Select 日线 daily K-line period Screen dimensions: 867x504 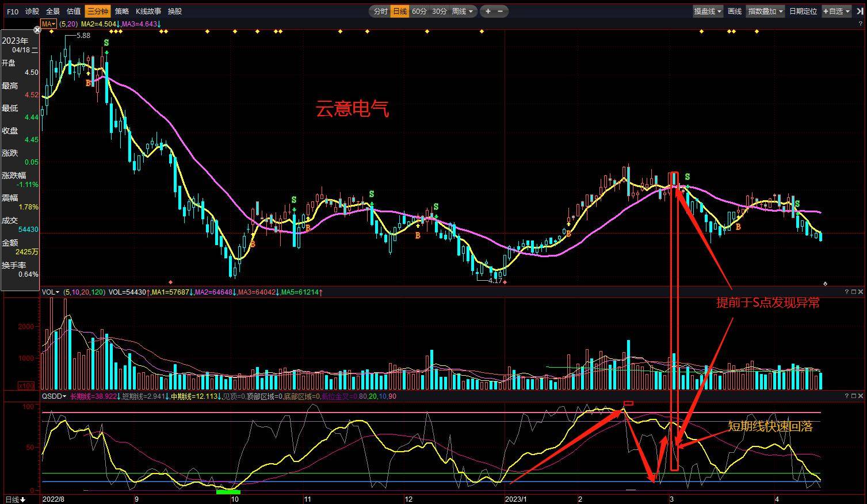pyautogui.click(x=400, y=11)
